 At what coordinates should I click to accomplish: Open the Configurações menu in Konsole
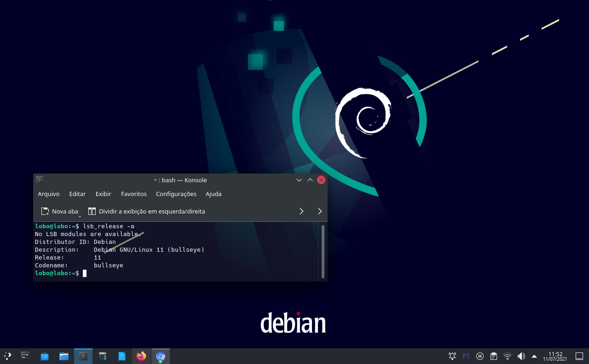(176, 194)
